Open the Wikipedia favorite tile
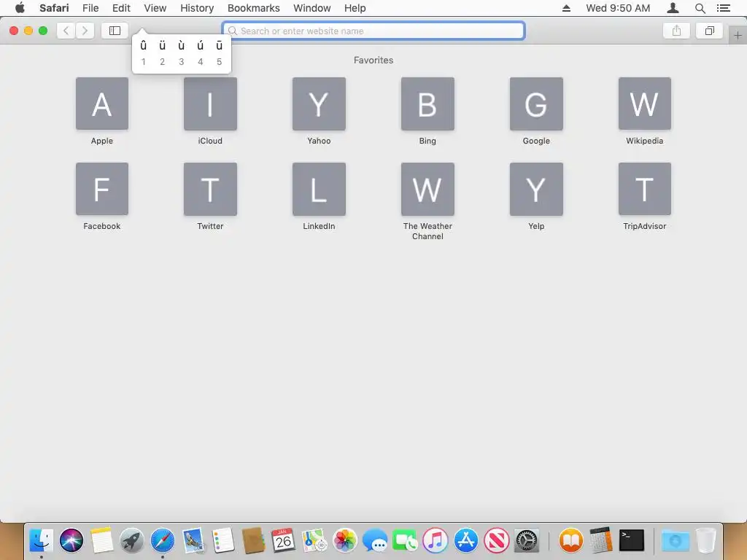Viewport: 747px width, 560px height. pyautogui.click(x=645, y=104)
